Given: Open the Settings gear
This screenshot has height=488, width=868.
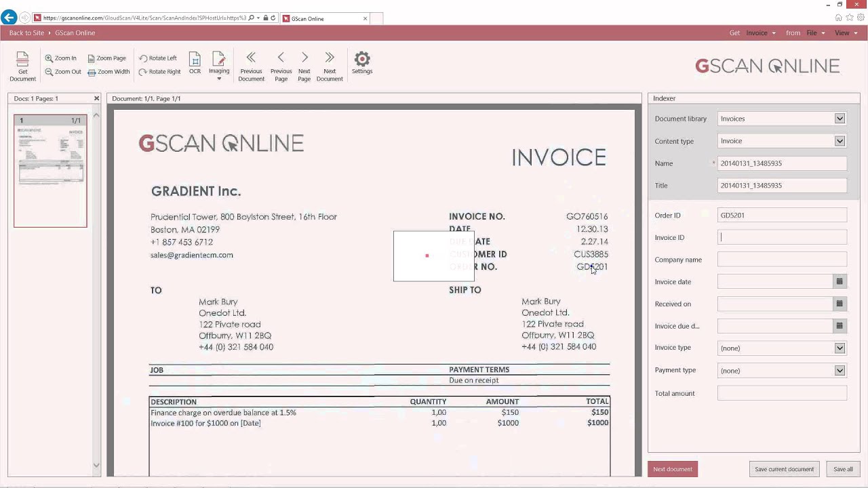Looking at the screenshot, I should (x=362, y=63).
